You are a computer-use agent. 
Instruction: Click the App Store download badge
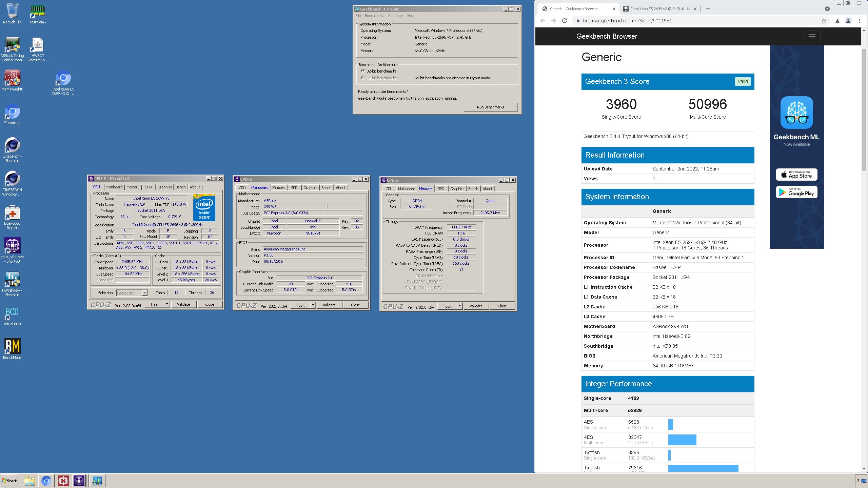[796, 175]
